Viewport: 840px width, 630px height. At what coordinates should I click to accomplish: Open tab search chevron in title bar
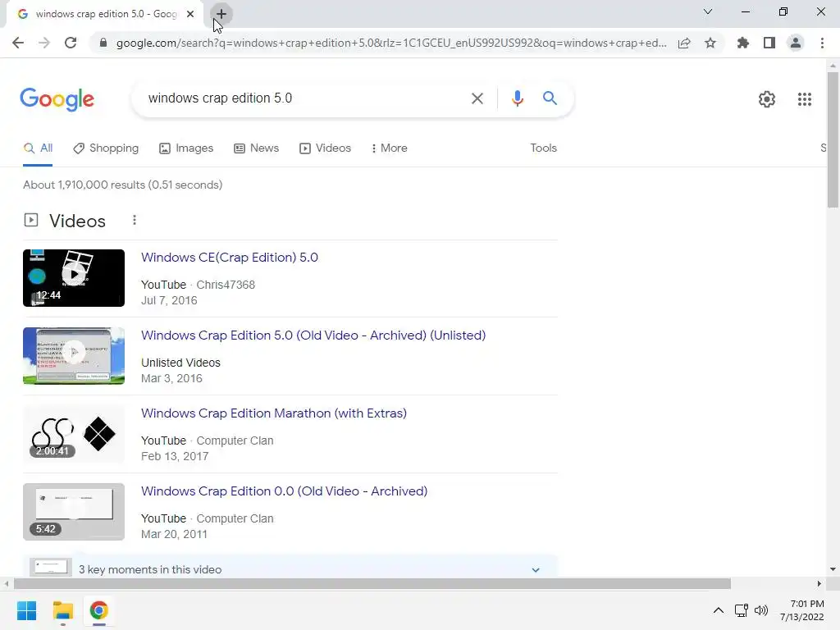(x=708, y=11)
